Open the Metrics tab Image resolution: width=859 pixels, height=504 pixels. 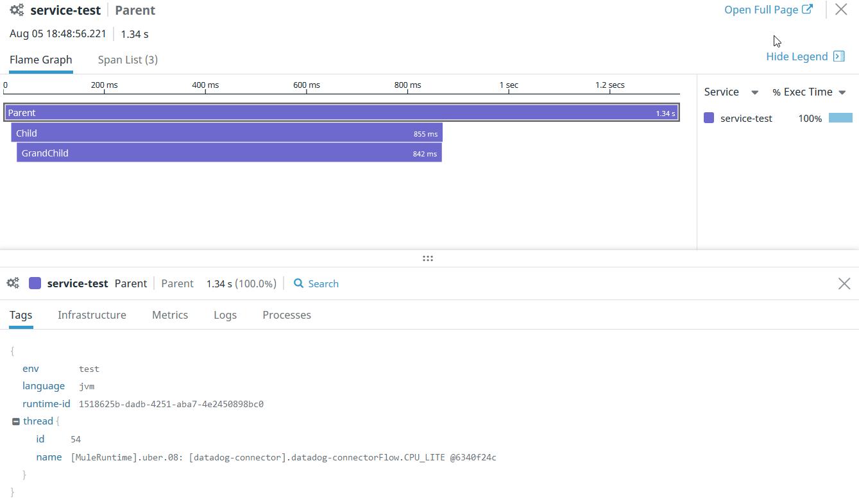pyautogui.click(x=170, y=315)
